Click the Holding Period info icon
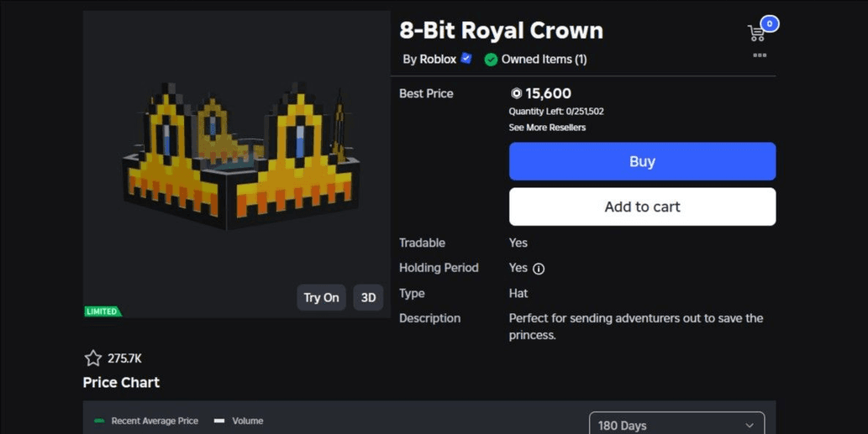868x434 pixels. tap(539, 269)
